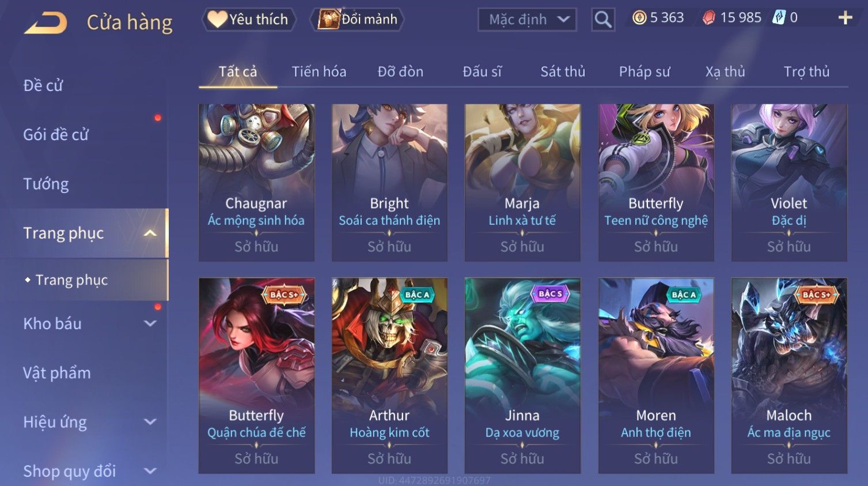
Task: Select the Tiến hóa tab
Action: coord(319,71)
